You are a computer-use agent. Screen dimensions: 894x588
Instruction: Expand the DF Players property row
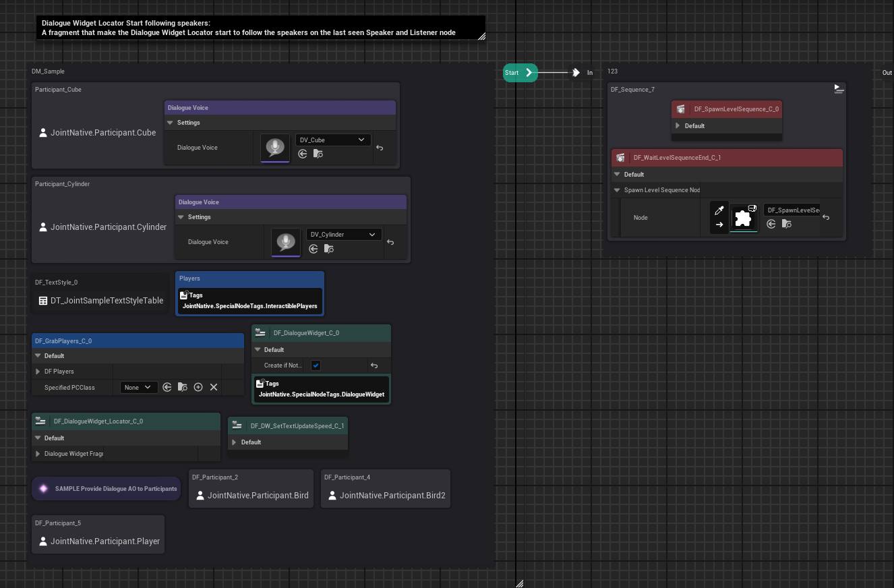[x=38, y=372]
